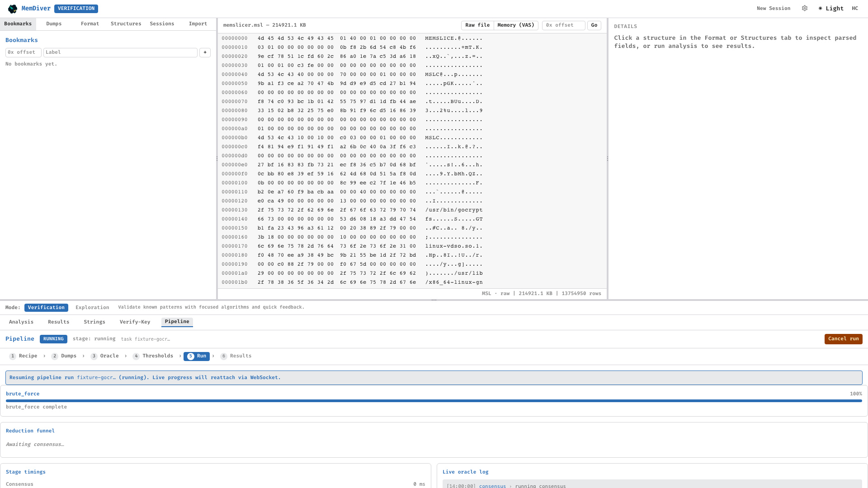Click the VERIFICATION mode badge
This screenshot has width=868, height=488.
point(76,9)
